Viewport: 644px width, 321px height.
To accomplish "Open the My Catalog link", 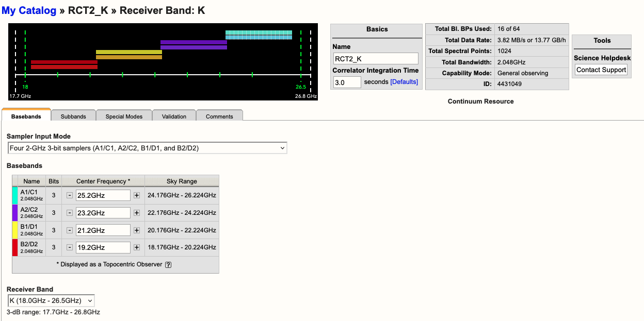I will 29,10.
